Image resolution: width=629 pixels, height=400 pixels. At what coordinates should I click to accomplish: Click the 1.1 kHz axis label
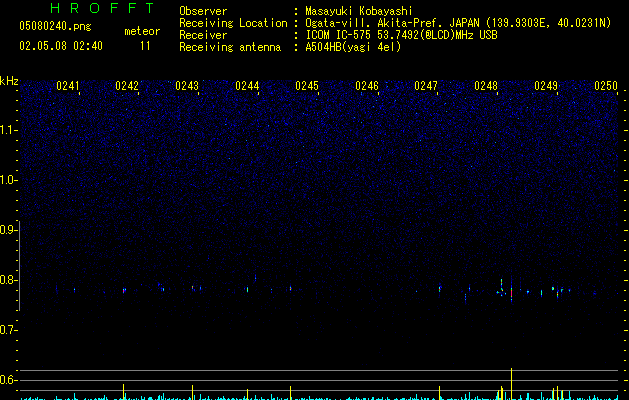8,130
